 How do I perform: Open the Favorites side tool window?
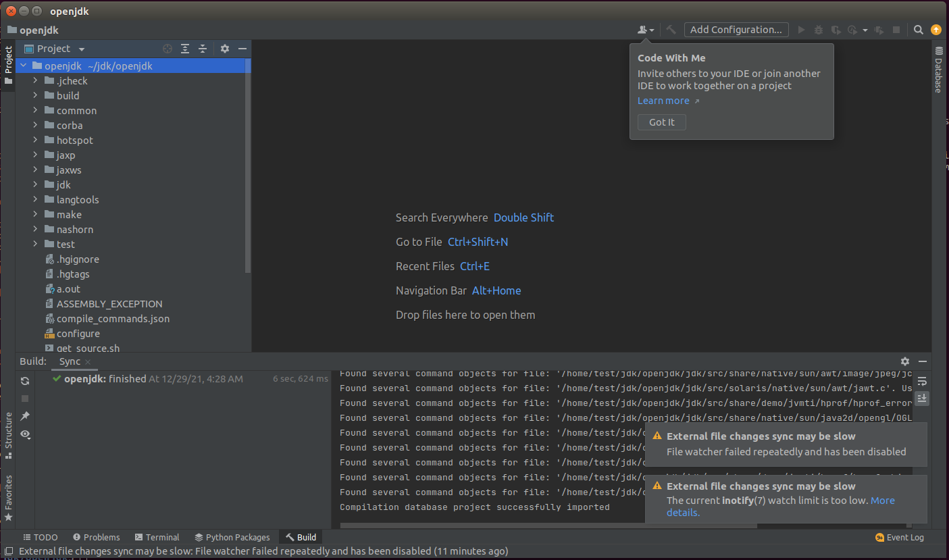(x=8, y=498)
